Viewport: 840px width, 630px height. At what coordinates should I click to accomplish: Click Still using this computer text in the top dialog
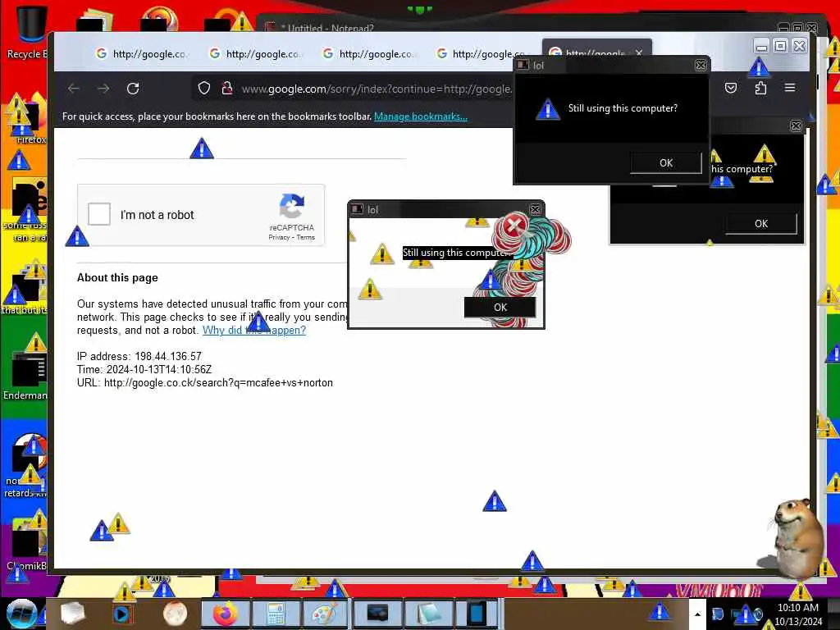[623, 107]
